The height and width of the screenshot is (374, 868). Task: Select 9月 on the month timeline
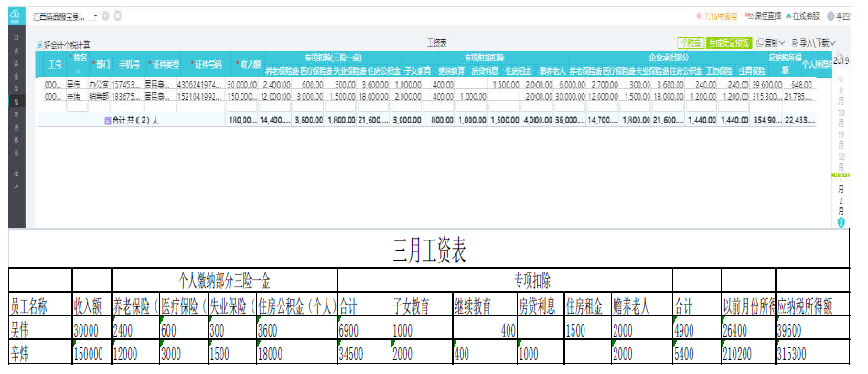[842, 91]
